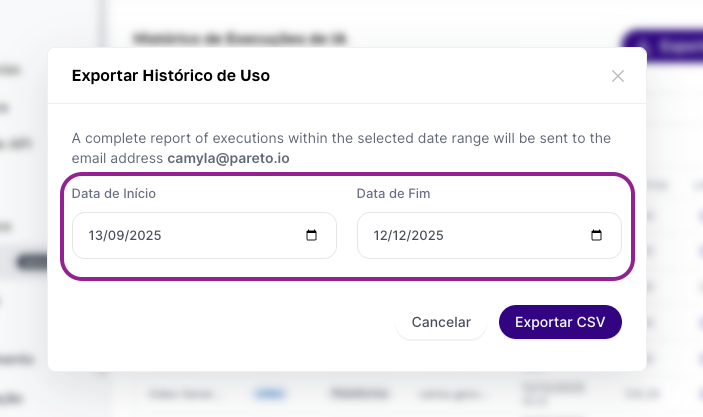Select month 09 in the start date
Viewport: 703px width, 417px height.
click(x=119, y=237)
